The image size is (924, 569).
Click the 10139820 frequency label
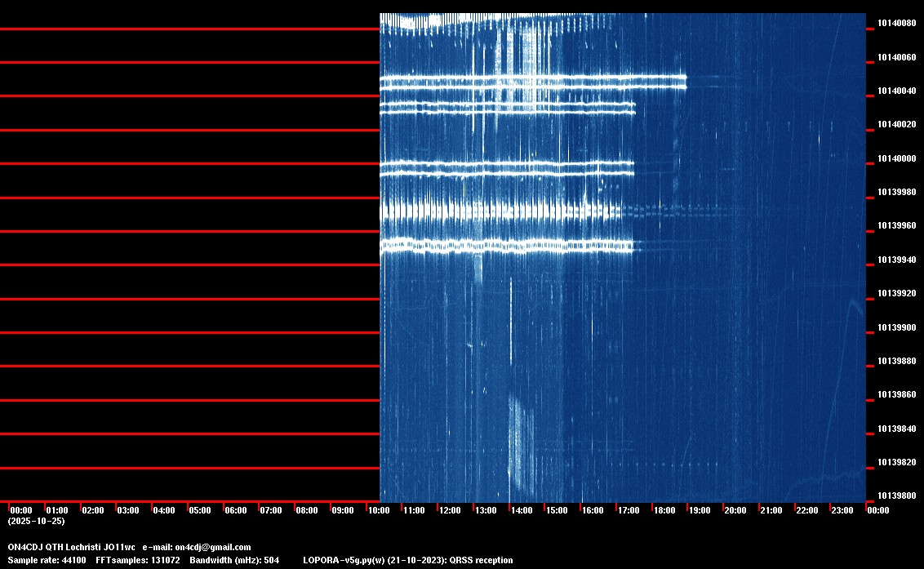[x=897, y=463]
